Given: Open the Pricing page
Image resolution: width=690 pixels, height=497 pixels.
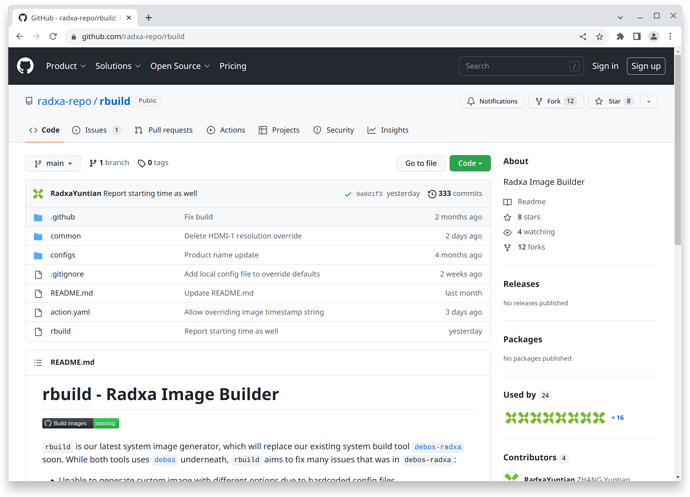Looking at the screenshot, I should [233, 66].
